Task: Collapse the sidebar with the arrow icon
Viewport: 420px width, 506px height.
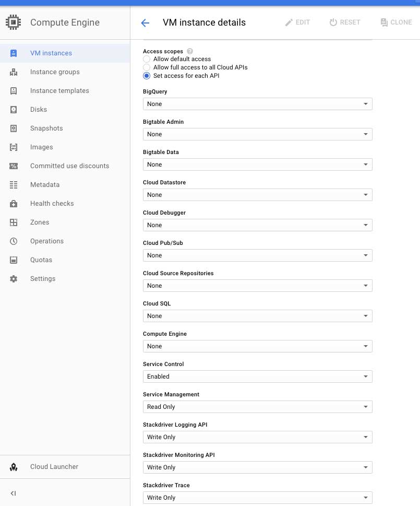Action: (14, 493)
